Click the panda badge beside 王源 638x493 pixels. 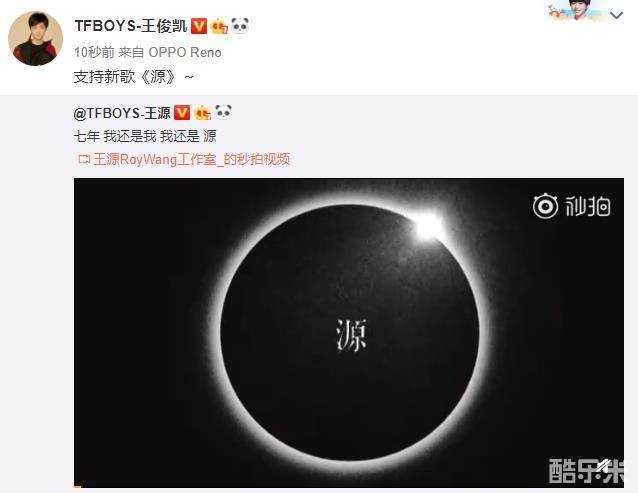click(x=223, y=112)
